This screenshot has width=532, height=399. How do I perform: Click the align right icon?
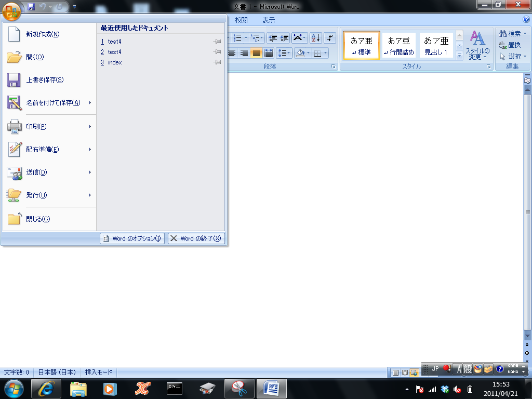point(244,52)
